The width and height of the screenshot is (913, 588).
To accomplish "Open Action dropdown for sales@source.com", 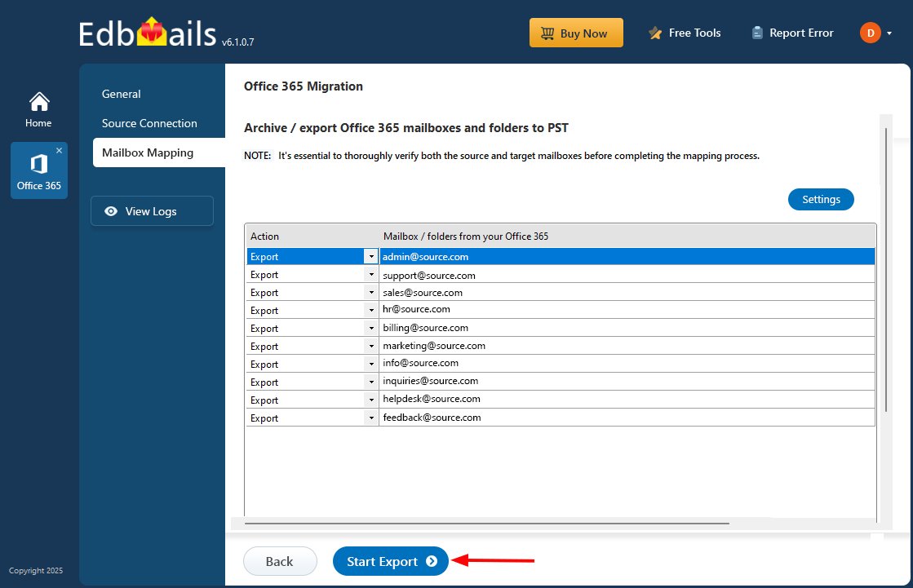I will click(371, 292).
